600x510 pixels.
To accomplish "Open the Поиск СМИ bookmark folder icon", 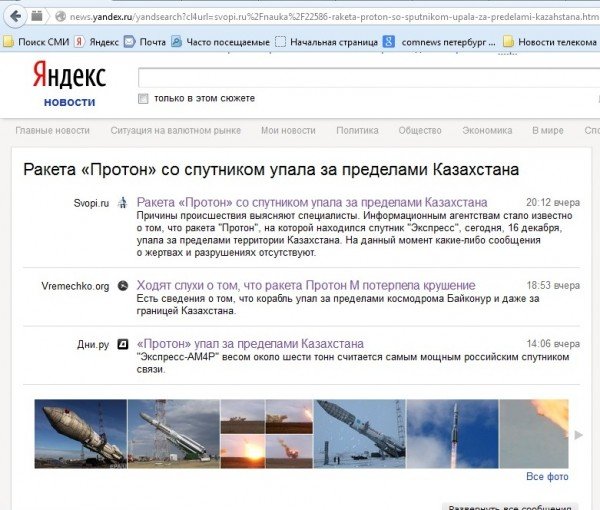I will [8, 41].
